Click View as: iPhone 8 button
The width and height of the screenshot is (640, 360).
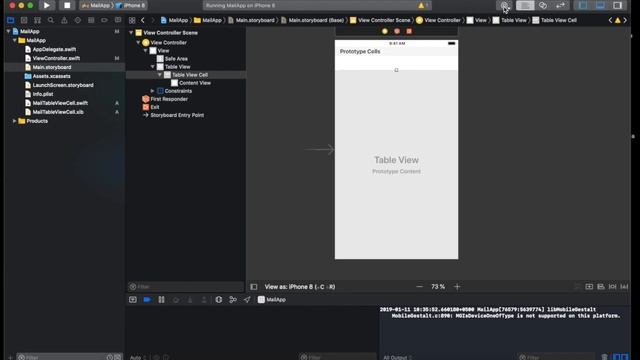click(300, 287)
